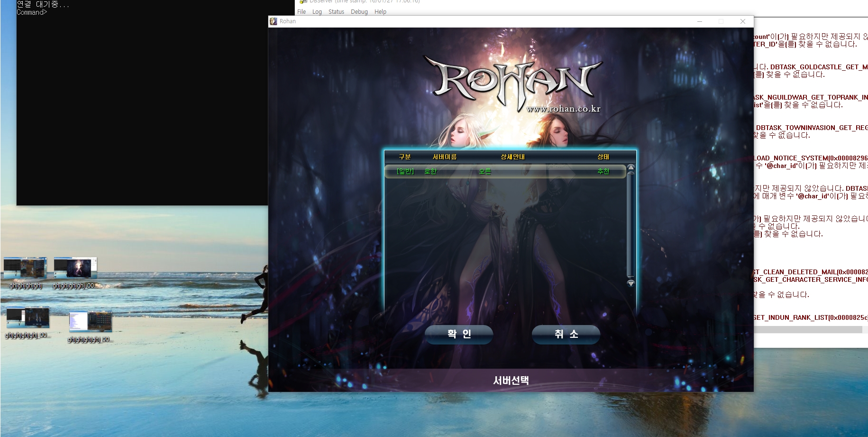This screenshot has height=437, width=868.
Task: Click the Rohan title bar text
Action: click(287, 21)
